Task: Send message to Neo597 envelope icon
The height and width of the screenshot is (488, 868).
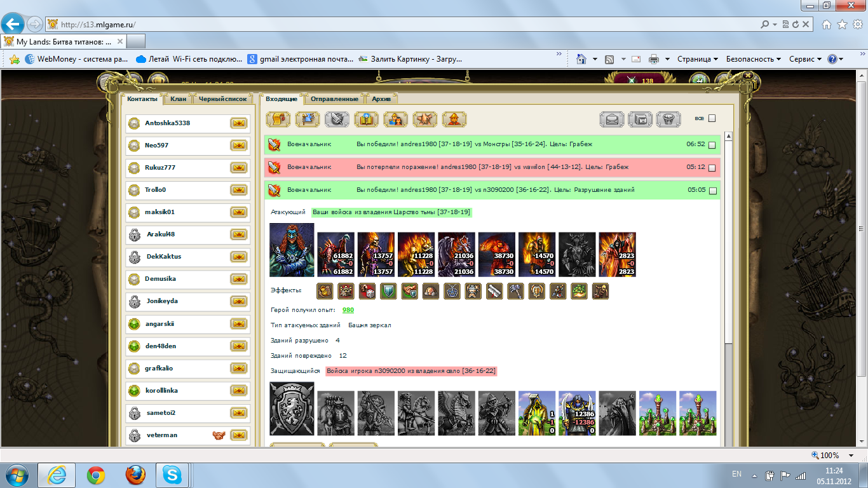Action: point(239,146)
